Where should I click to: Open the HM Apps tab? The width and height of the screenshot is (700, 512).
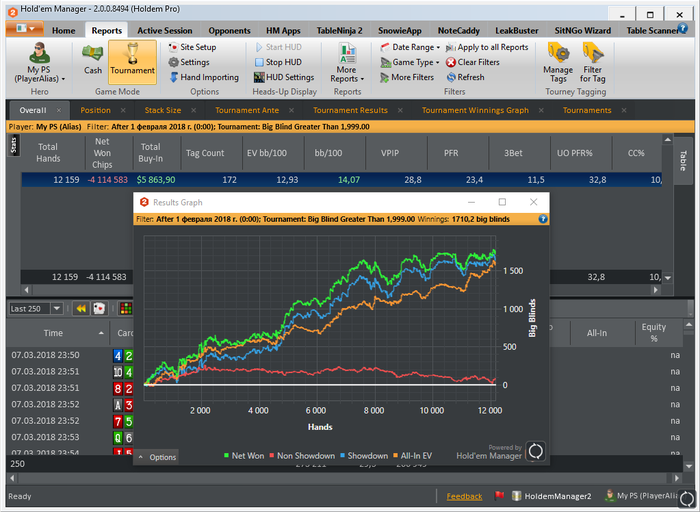tap(283, 30)
